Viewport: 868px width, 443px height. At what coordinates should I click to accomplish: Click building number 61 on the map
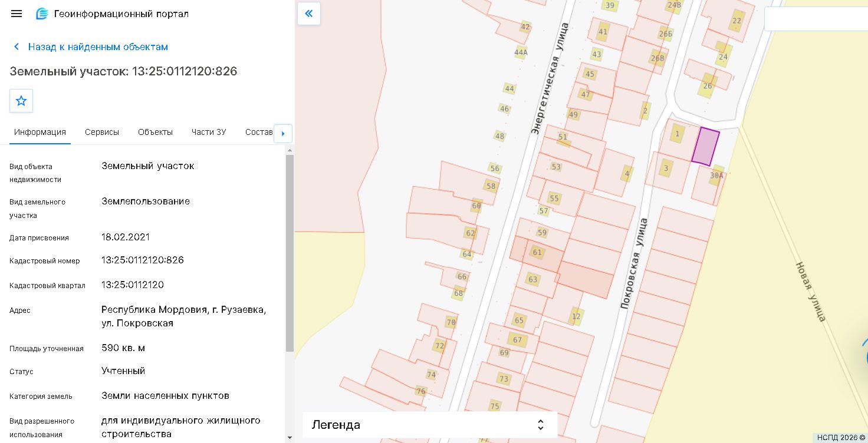click(537, 252)
